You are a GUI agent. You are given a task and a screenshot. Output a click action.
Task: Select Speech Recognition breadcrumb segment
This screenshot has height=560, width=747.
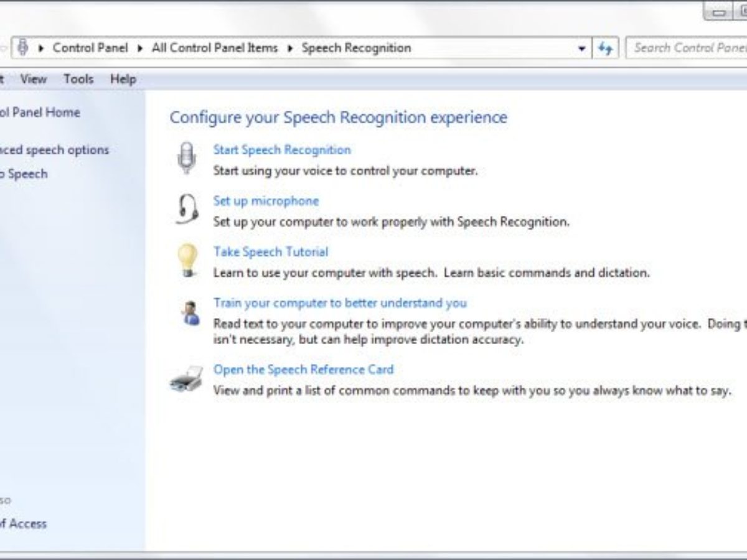(x=356, y=48)
